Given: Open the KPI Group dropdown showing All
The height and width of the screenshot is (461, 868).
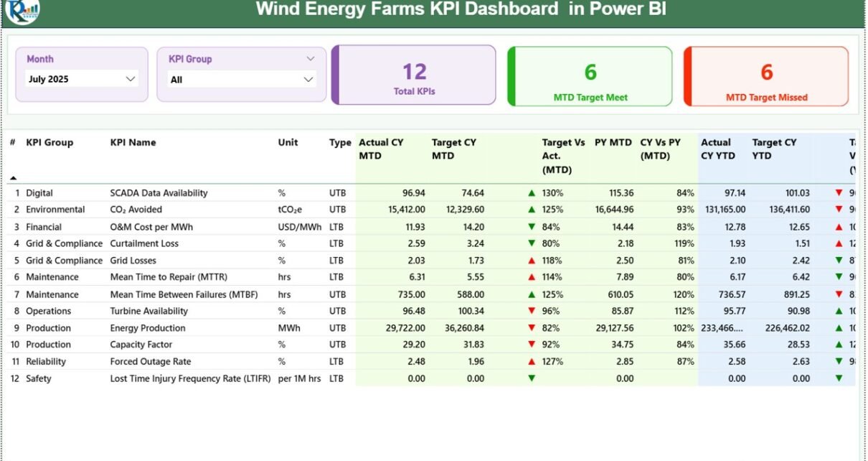Looking at the screenshot, I should click(x=308, y=80).
